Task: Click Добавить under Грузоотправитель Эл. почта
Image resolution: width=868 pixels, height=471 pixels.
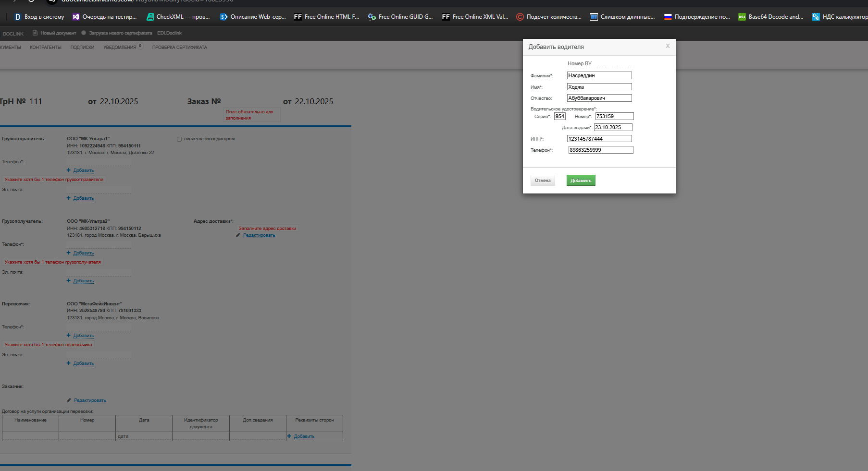Action: click(x=83, y=198)
